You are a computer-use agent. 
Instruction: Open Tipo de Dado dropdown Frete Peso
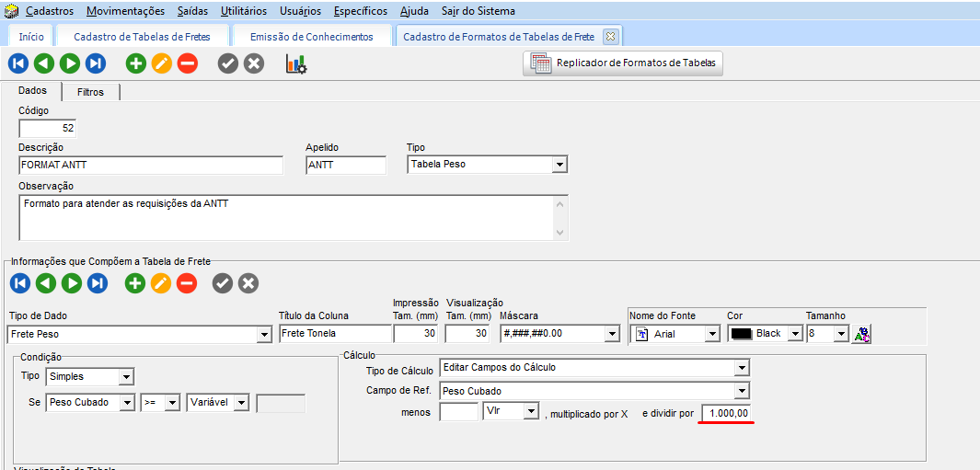263,335
